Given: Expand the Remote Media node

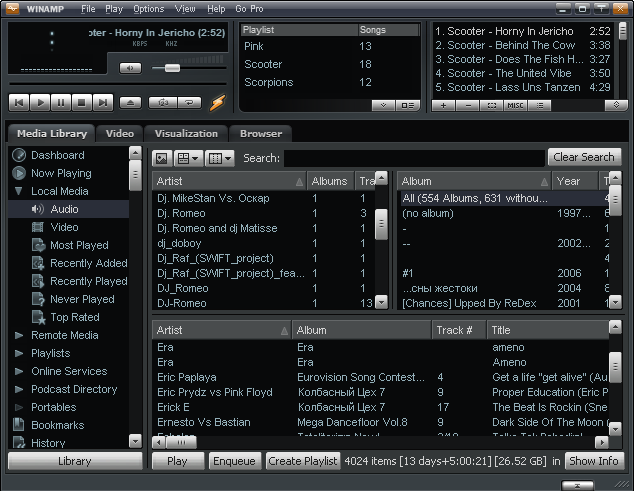Looking at the screenshot, I should click(x=19, y=335).
